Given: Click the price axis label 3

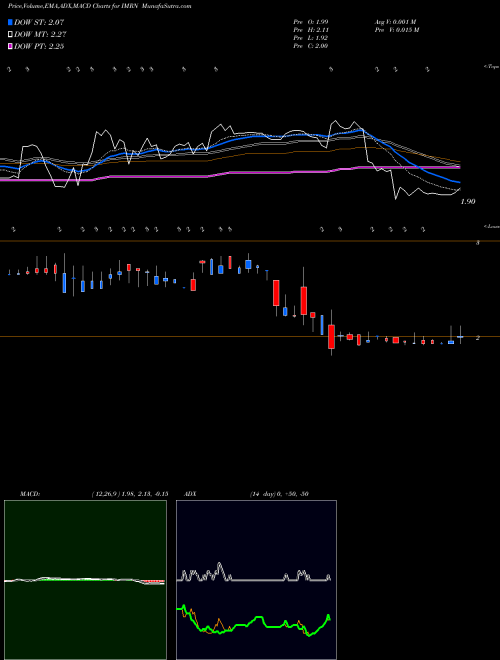Looking at the screenshot, I should coord(478,243).
